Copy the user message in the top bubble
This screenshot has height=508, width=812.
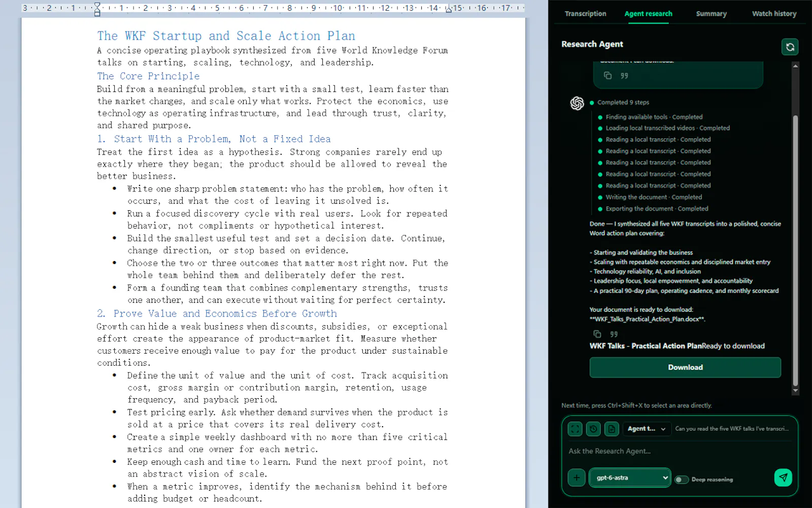pyautogui.click(x=607, y=76)
